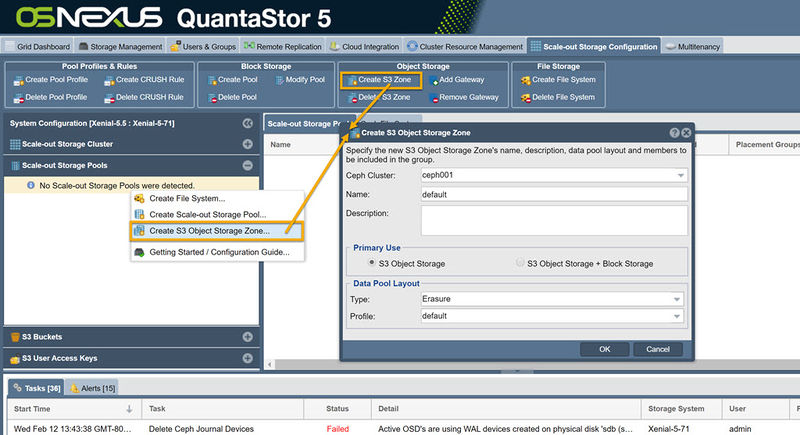Click the info icon beside No Scale-out Storage Pools message

point(31,185)
